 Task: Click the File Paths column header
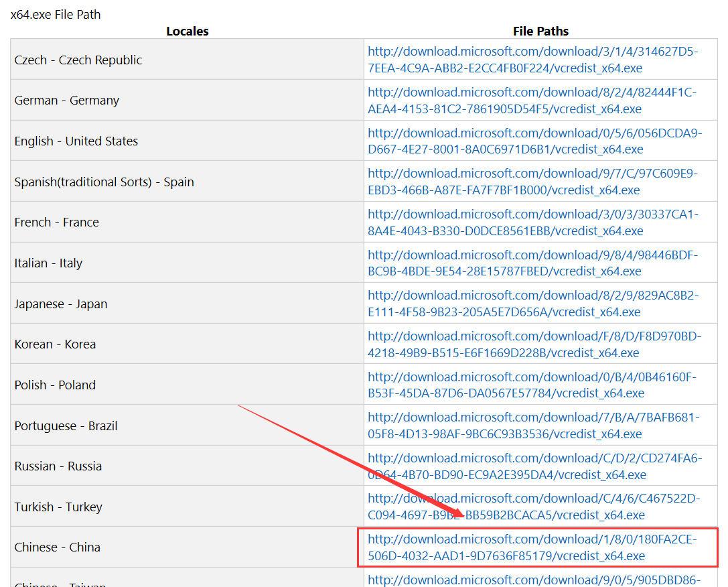[x=540, y=31]
